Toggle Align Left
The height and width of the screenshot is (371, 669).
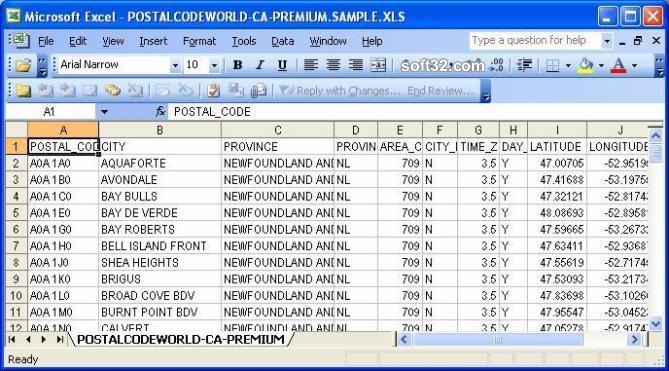point(311,65)
